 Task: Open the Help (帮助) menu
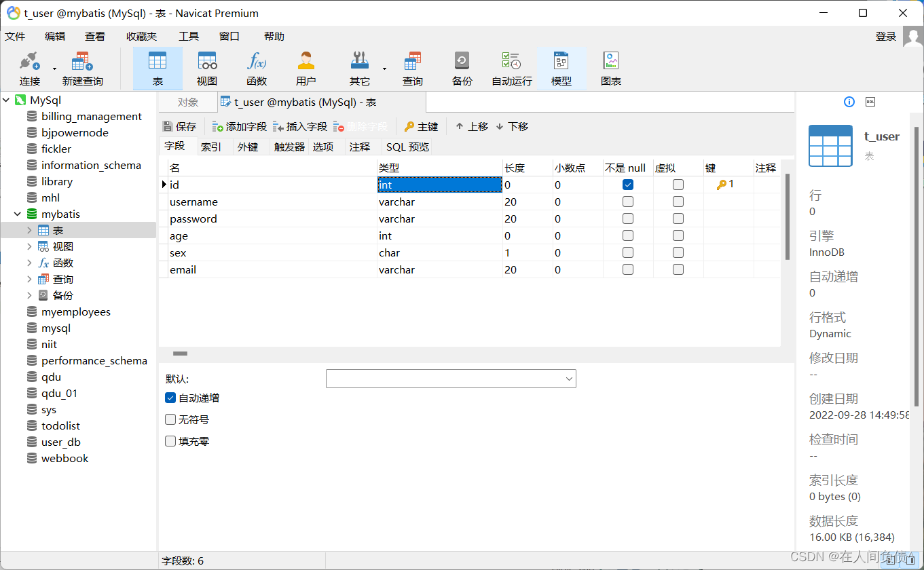click(x=274, y=37)
